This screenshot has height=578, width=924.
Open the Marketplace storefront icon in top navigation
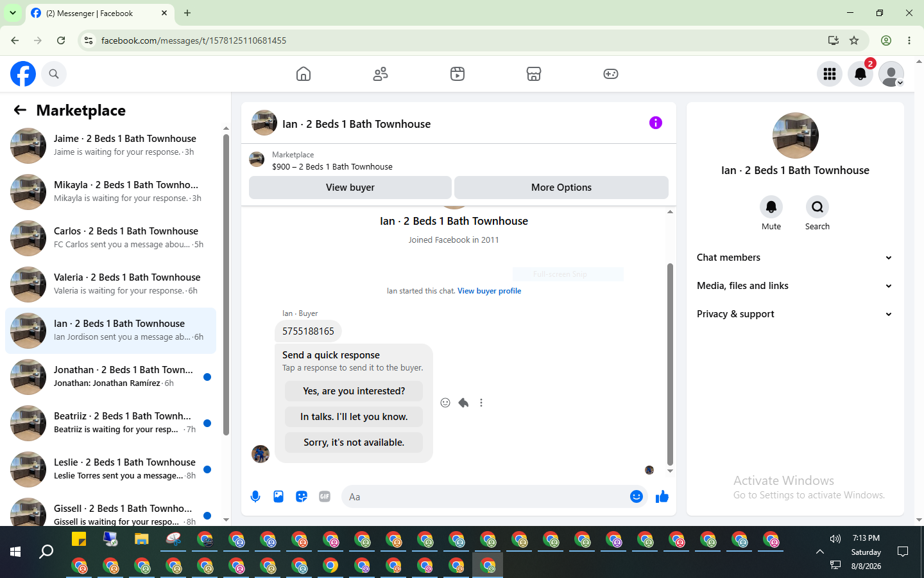[534, 74]
